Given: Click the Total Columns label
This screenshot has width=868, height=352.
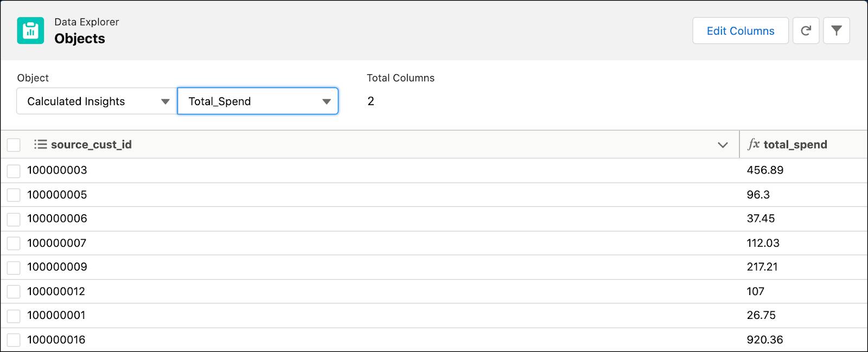Looking at the screenshot, I should pos(400,78).
